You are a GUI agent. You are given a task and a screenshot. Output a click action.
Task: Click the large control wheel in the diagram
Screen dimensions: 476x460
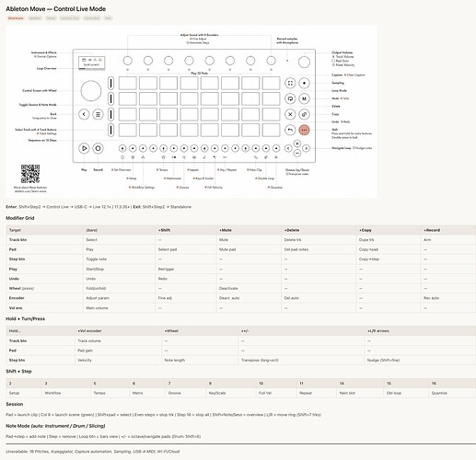click(91, 91)
